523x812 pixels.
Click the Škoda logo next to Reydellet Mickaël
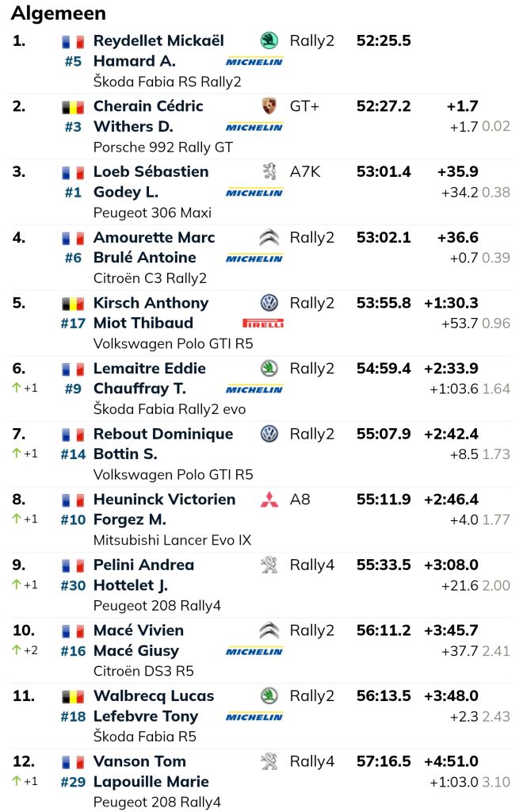269,40
